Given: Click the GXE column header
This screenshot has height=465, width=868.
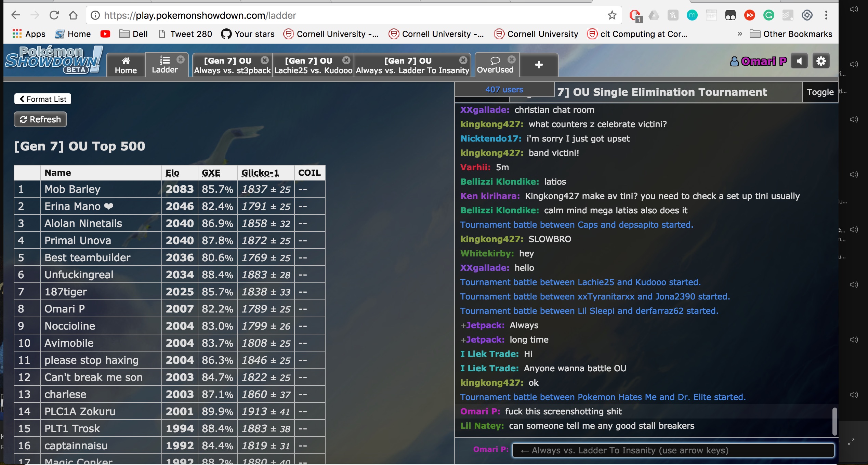Looking at the screenshot, I should [211, 173].
